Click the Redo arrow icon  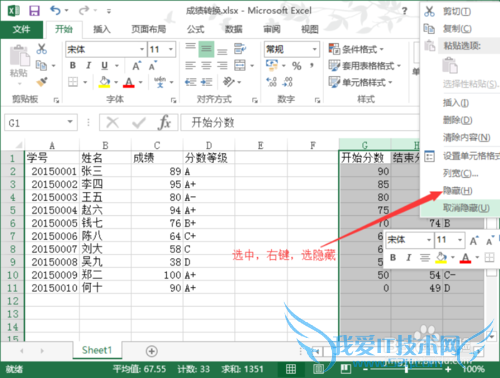pos(84,11)
